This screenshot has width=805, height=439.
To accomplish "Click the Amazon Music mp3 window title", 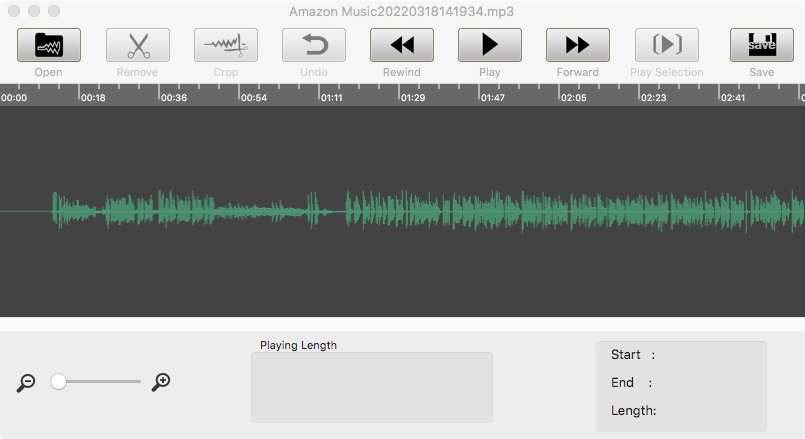I will 401,11.
